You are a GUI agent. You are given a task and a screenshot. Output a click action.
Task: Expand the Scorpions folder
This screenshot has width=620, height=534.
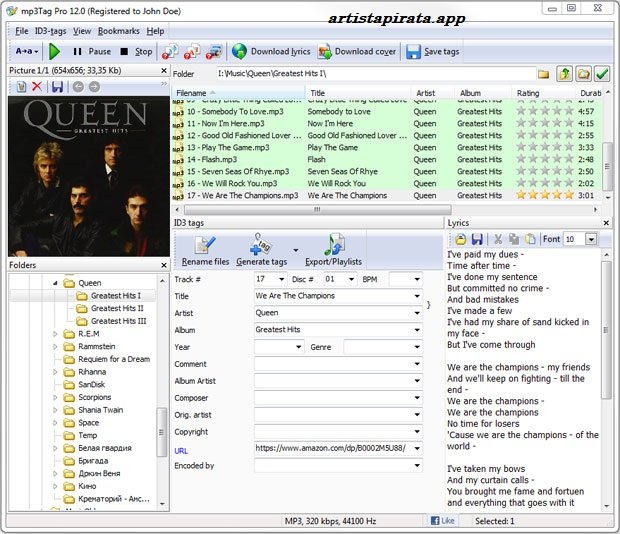pos(55,397)
